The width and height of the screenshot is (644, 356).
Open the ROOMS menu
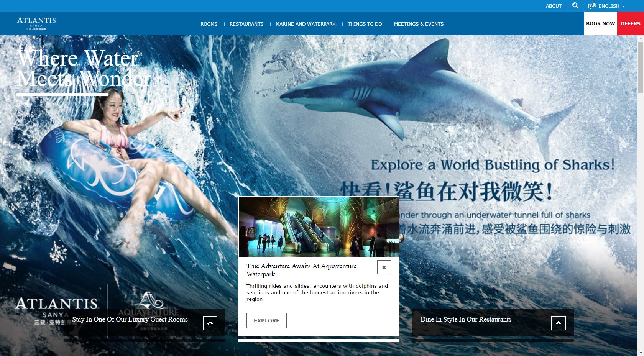point(209,24)
